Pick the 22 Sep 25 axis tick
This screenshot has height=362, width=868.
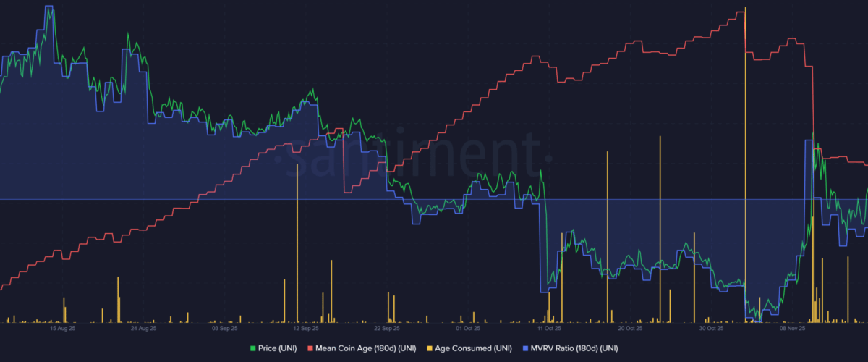pyautogui.click(x=386, y=328)
